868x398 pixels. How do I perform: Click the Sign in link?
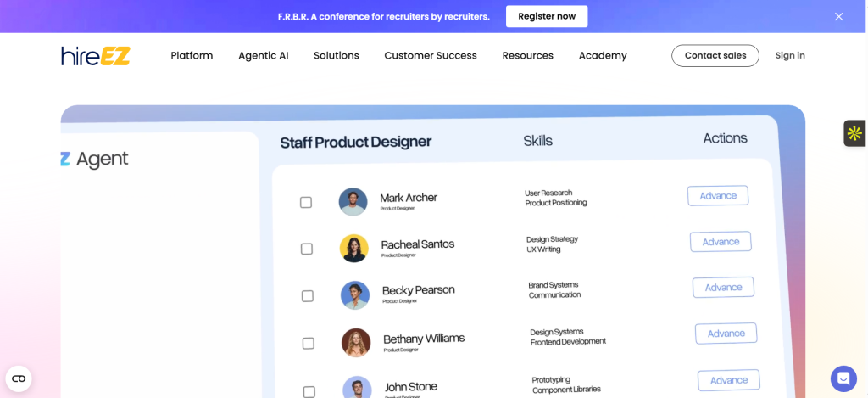(790, 56)
